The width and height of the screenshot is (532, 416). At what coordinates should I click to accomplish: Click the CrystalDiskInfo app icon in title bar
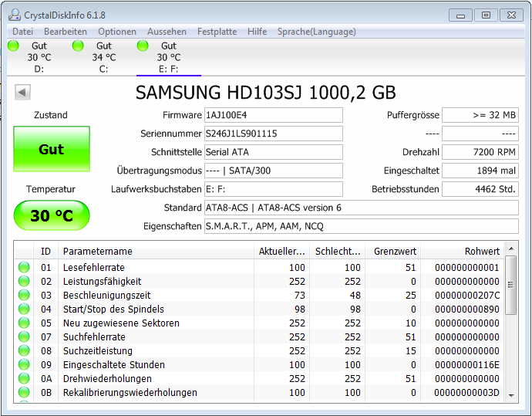click(14, 15)
